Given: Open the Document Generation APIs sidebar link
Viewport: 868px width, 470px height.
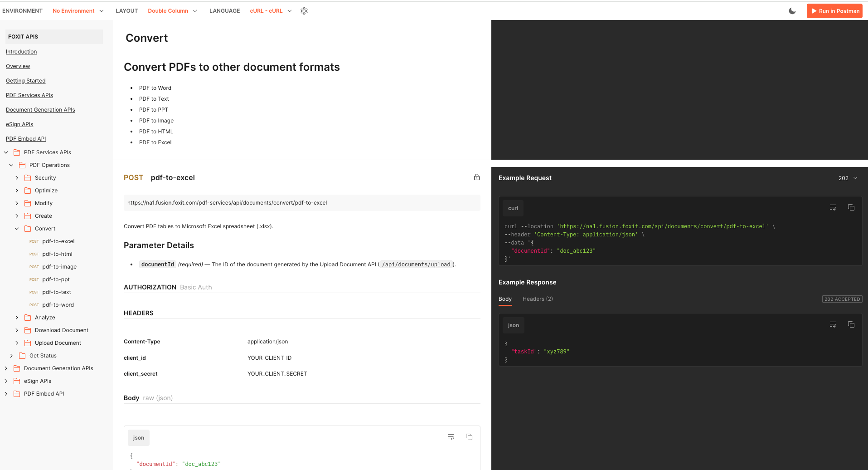Looking at the screenshot, I should click(40, 110).
